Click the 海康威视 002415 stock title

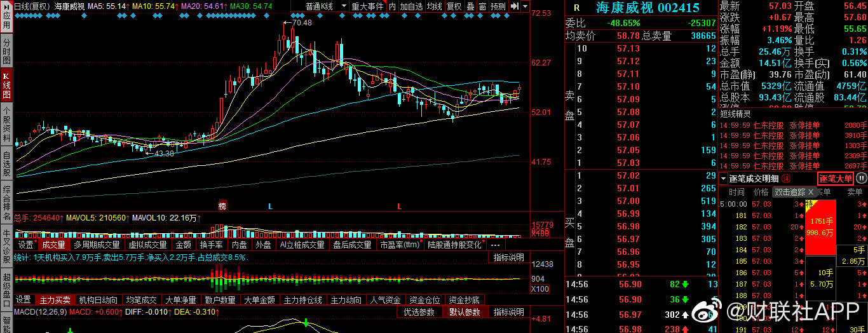click(x=648, y=8)
